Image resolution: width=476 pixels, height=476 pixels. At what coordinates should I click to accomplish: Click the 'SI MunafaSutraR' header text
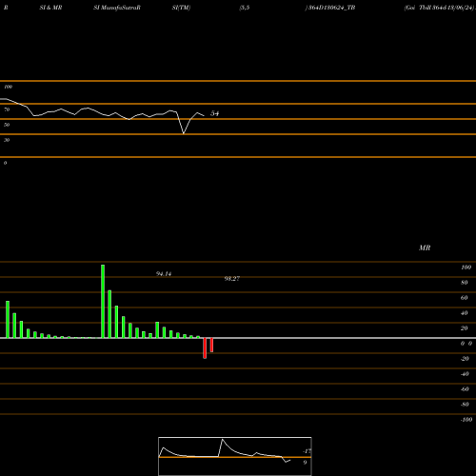(117, 8)
